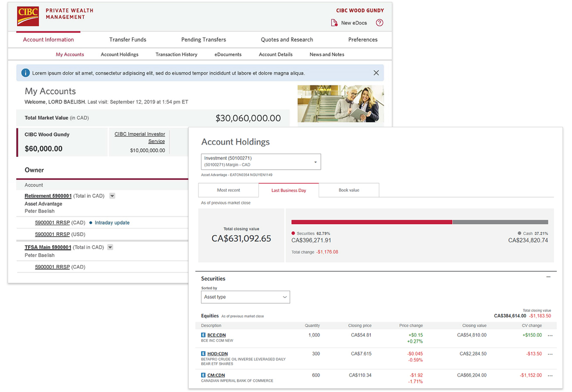Image resolution: width=572 pixels, height=392 pixels.
Task: Open the ellipsis actions menu for CM:CDN
Action: pos(550,375)
